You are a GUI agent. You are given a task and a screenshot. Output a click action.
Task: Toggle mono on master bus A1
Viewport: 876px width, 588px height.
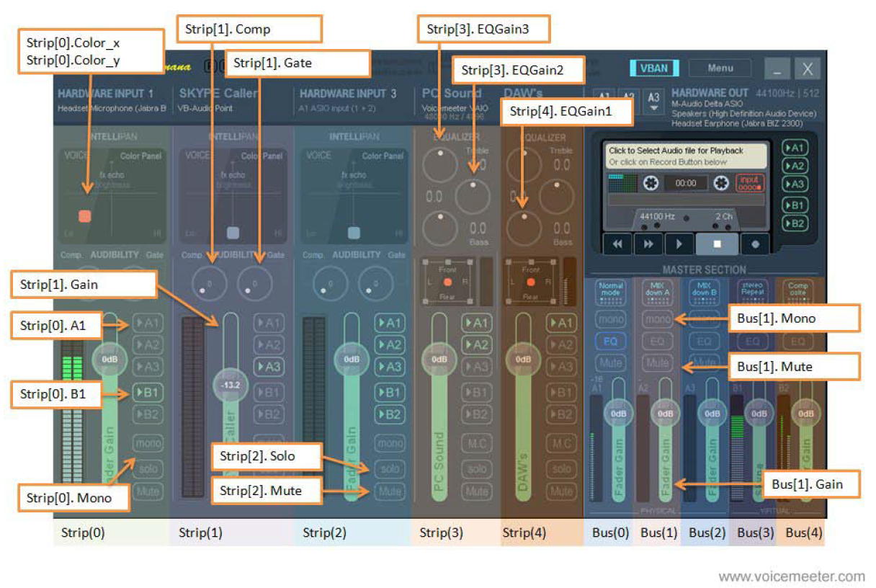(x=611, y=319)
